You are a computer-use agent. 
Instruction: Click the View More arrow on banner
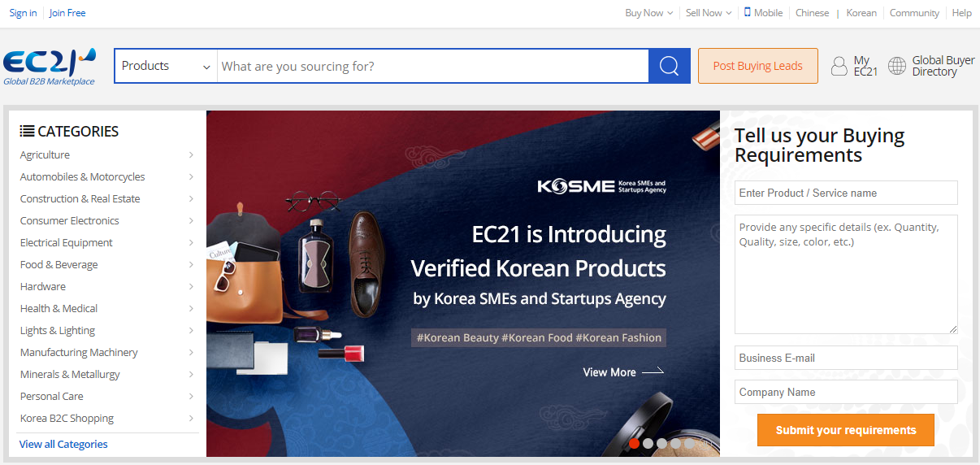[653, 372]
